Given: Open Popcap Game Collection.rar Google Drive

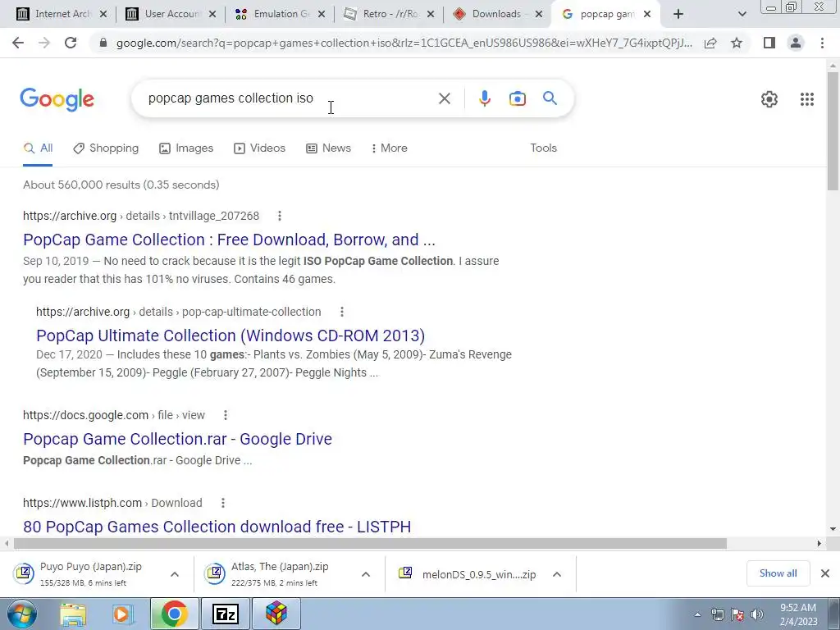Looking at the screenshot, I should [177, 439].
